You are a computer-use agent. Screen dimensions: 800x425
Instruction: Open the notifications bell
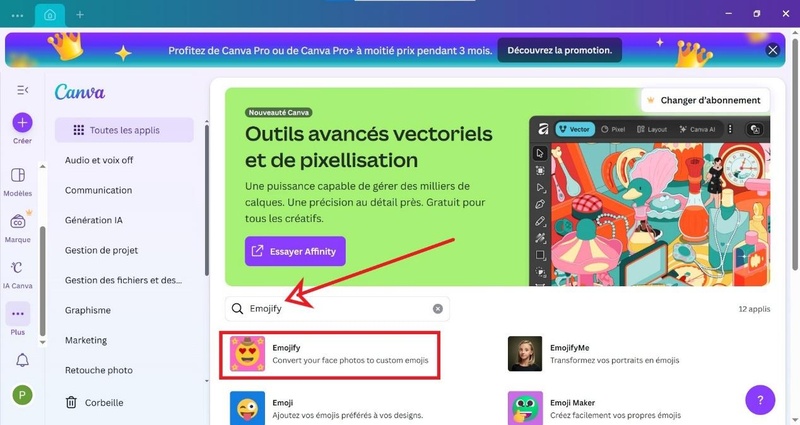(22, 360)
